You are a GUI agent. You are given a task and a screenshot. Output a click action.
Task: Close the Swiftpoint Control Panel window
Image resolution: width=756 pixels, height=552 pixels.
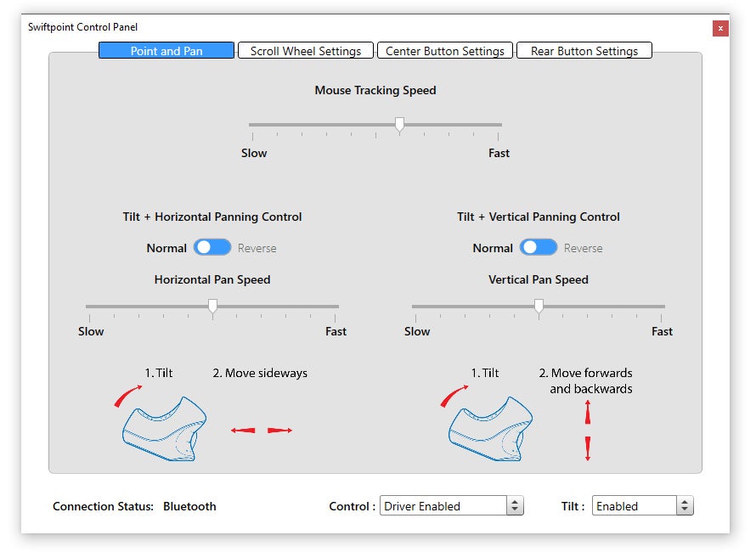pyautogui.click(x=720, y=28)
